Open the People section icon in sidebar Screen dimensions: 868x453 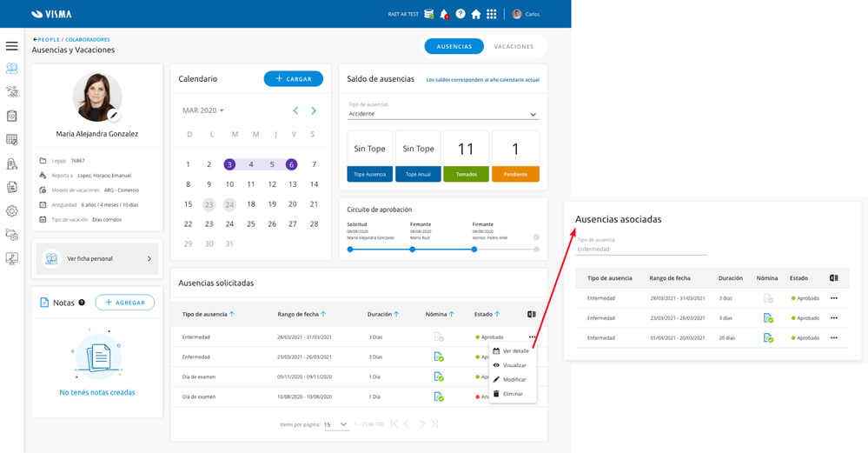11,69
